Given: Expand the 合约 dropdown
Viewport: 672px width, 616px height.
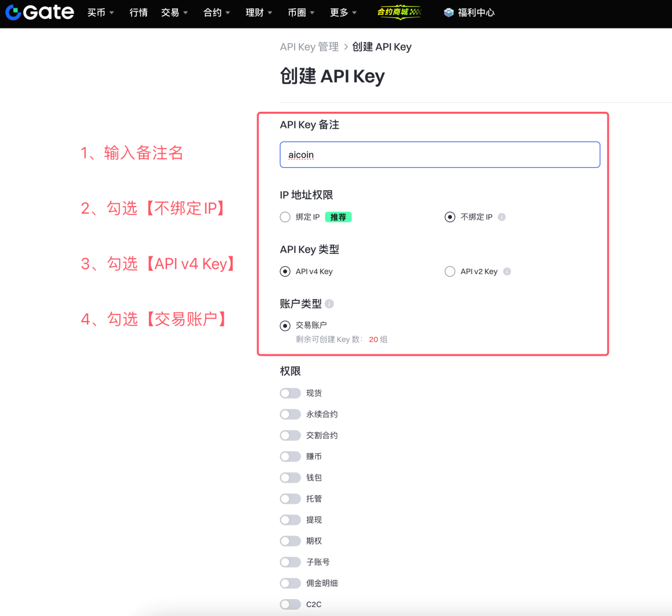Looking at the screenshot, I should pos(213,12).
